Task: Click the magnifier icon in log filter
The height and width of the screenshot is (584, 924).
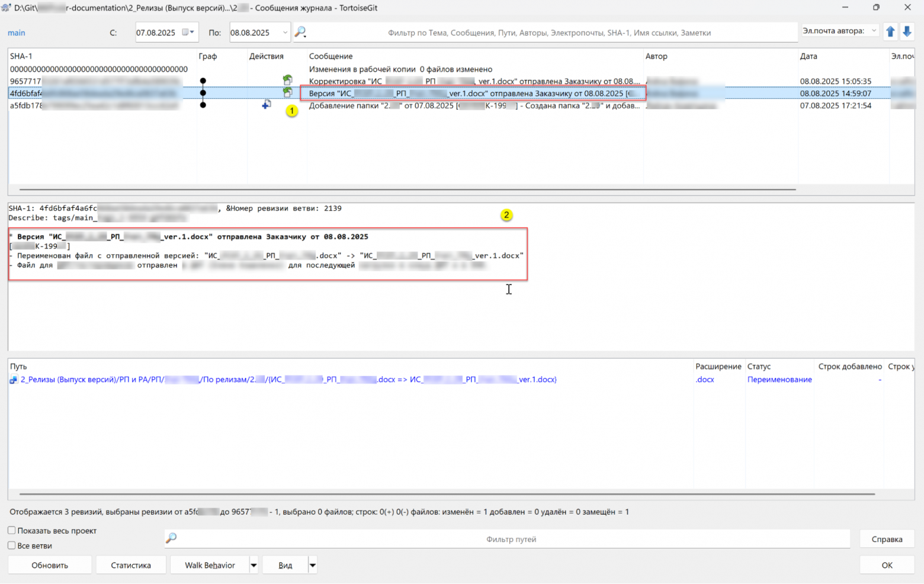Action: (300, 32)
